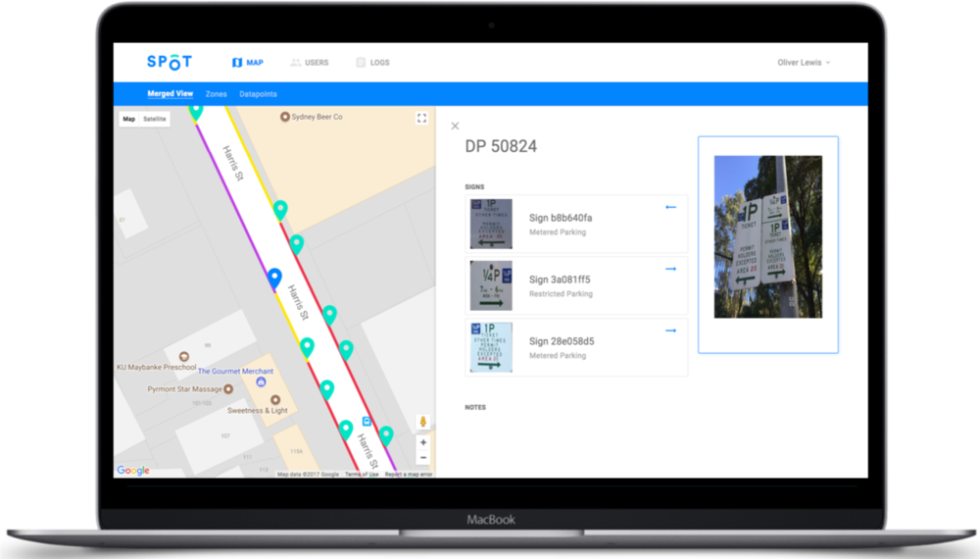Screen dimensions: 980x559
Task: Click the blue selected map marker
Action: pyautogui.click(x=274, y=279)
